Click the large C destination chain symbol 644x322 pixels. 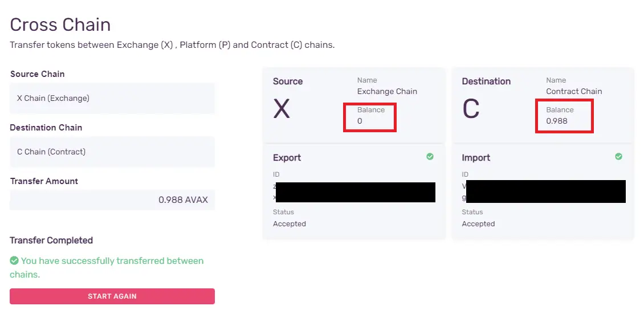tap(471, 109)
